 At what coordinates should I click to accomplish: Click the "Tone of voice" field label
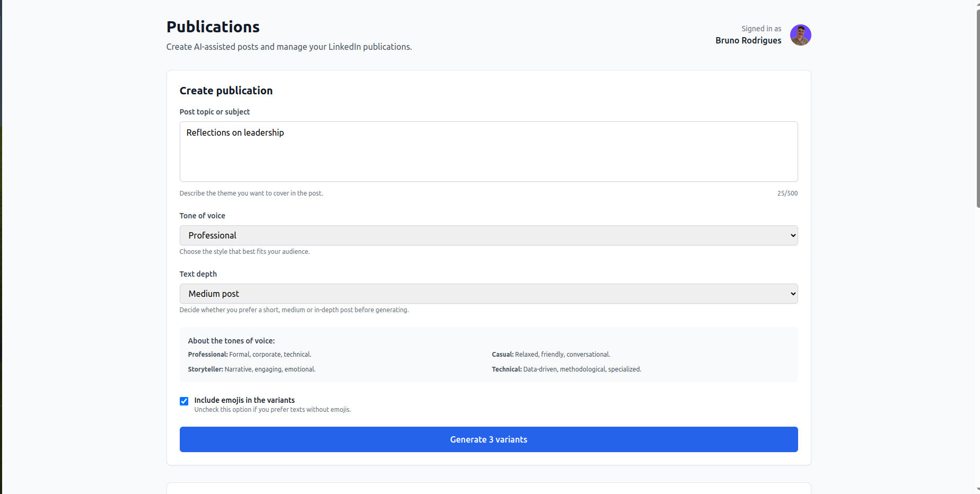pyautogui.click(x=202, y=216)
